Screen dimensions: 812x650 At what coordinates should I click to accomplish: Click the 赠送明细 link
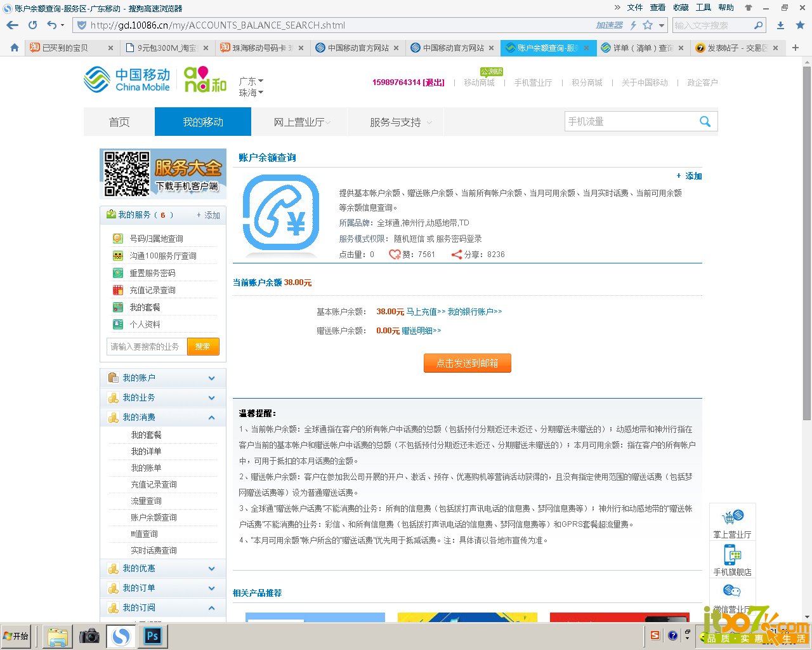(421, 331)
